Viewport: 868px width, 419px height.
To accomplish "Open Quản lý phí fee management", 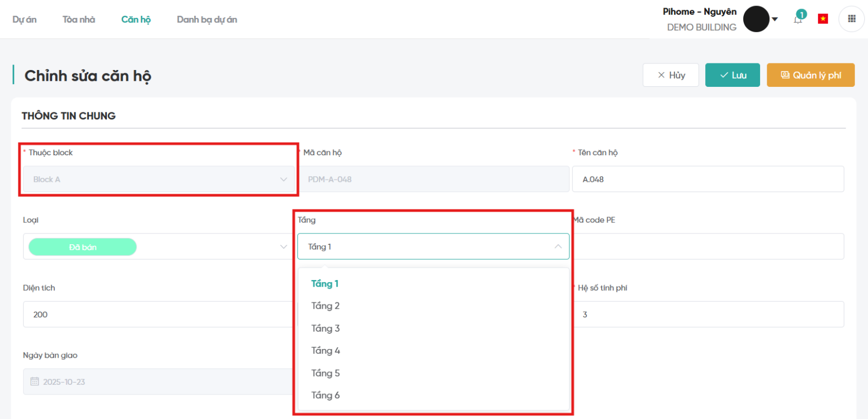I will click(810, 75).
